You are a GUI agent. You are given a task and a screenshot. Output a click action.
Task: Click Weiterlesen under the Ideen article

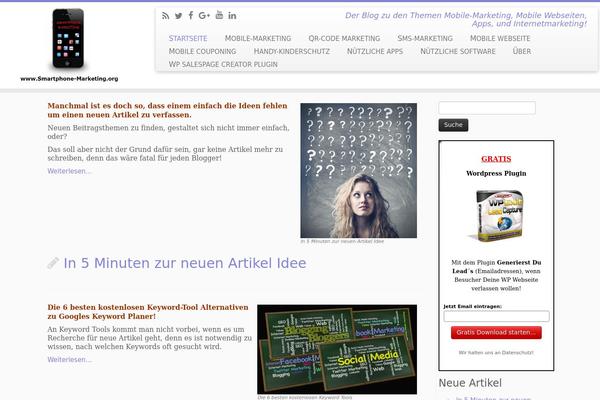(x=69, y=171)
